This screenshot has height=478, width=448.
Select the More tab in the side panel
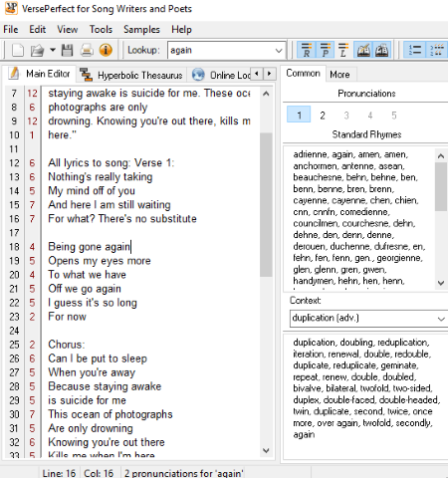coord(339,75)
